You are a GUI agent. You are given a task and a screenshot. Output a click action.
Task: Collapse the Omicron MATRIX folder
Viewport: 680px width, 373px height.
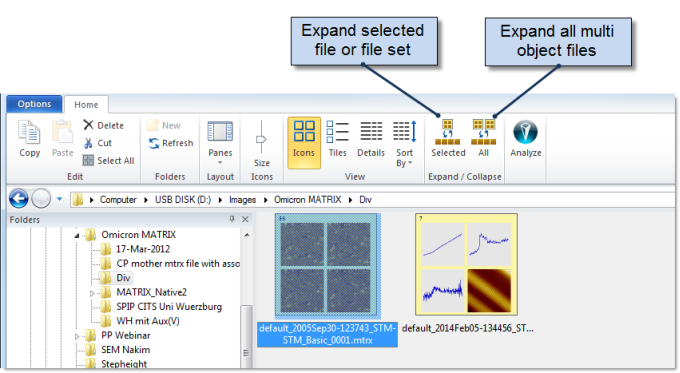(77, 235)
